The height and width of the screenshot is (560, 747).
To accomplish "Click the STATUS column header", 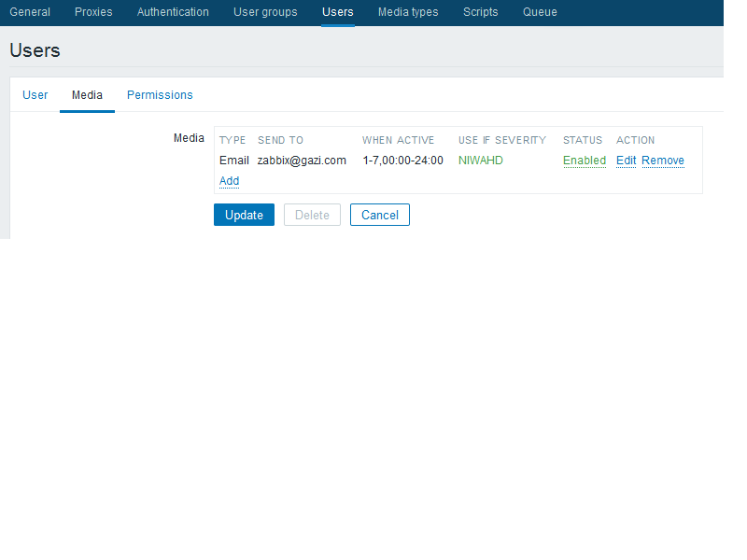I will click(583, 140).
